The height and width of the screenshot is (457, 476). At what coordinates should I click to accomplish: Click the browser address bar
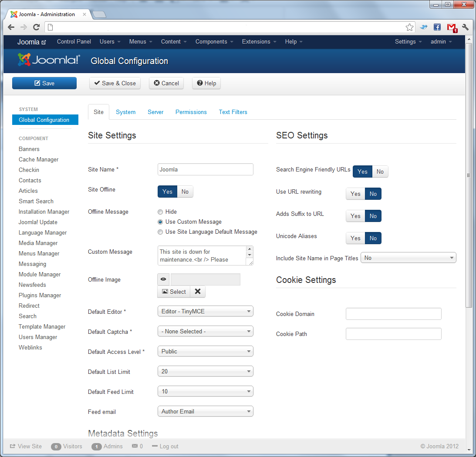(229, 27)
